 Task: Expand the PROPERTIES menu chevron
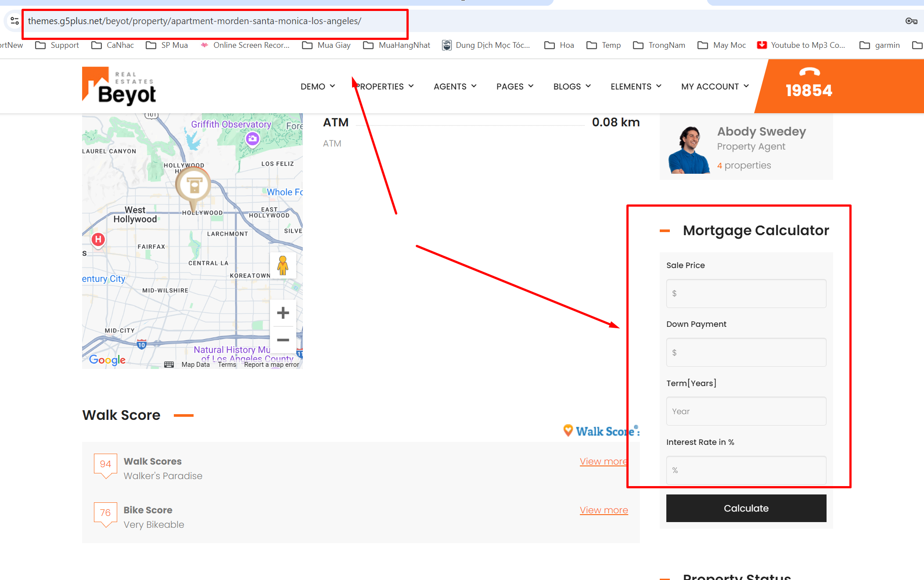411,86
